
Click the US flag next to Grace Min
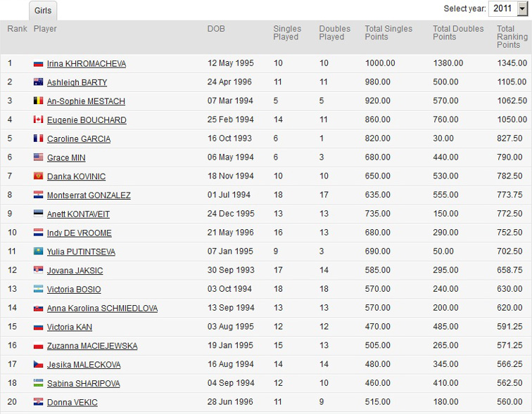(39, 158)
